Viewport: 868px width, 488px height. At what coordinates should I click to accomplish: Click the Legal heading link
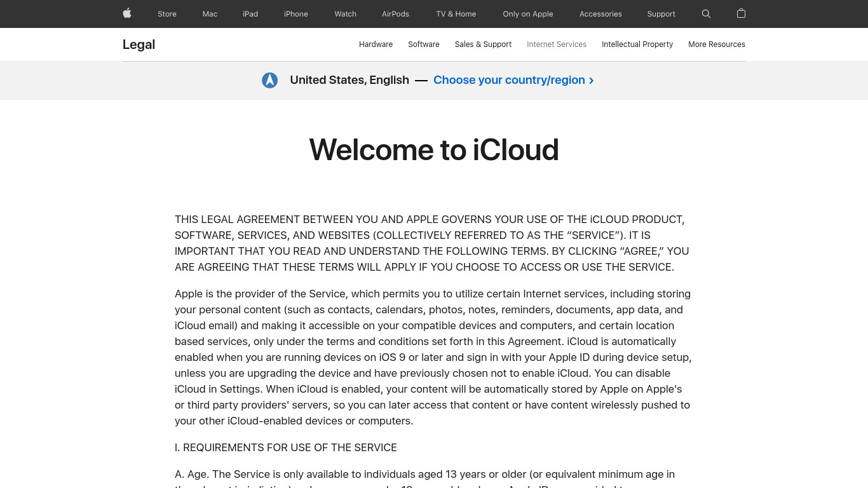(139, 44)
